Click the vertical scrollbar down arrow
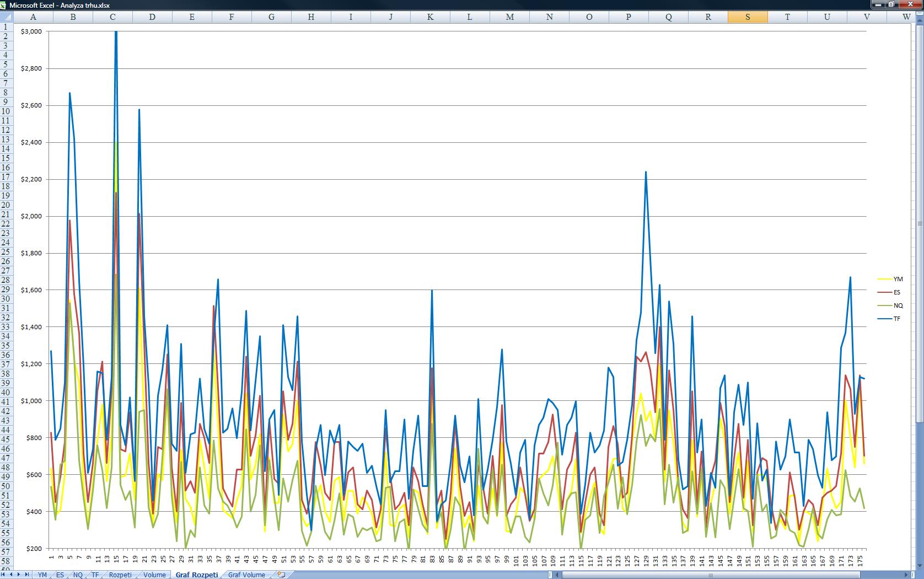 [x=920, y=566]
